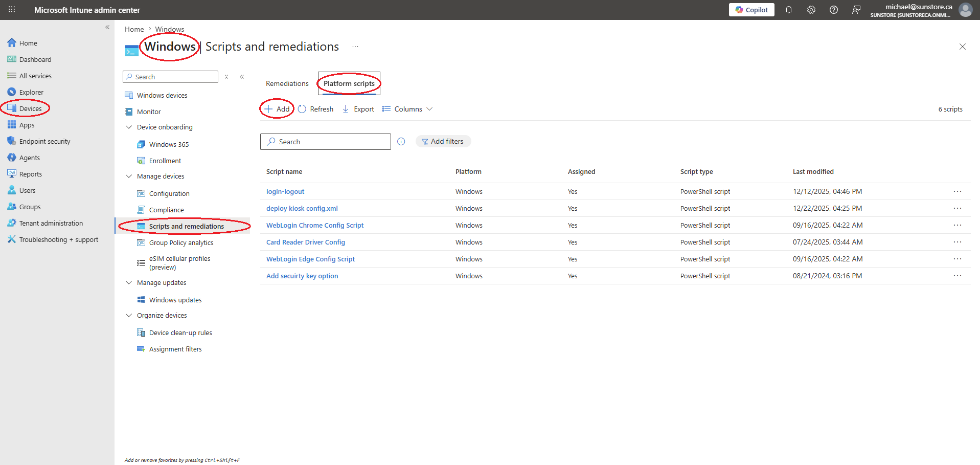Click the scripts Search field
The height and width of the screenshot is (465, 980).
click(326, 142)
